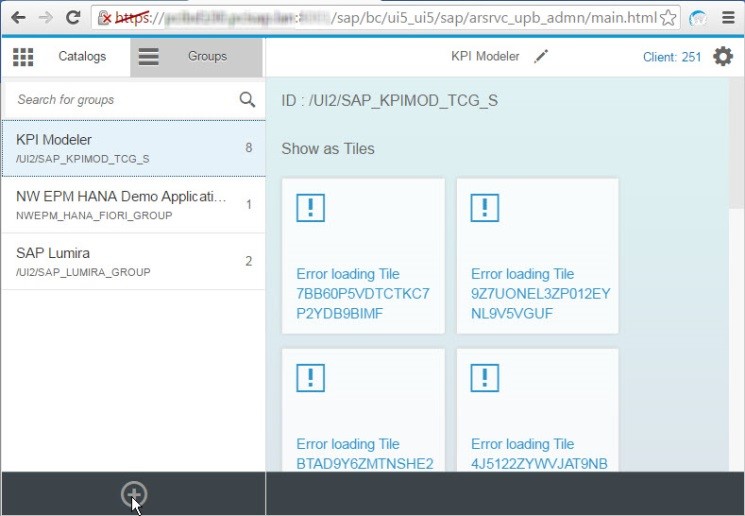Switch to the Catalogs tab

[81, 57]
